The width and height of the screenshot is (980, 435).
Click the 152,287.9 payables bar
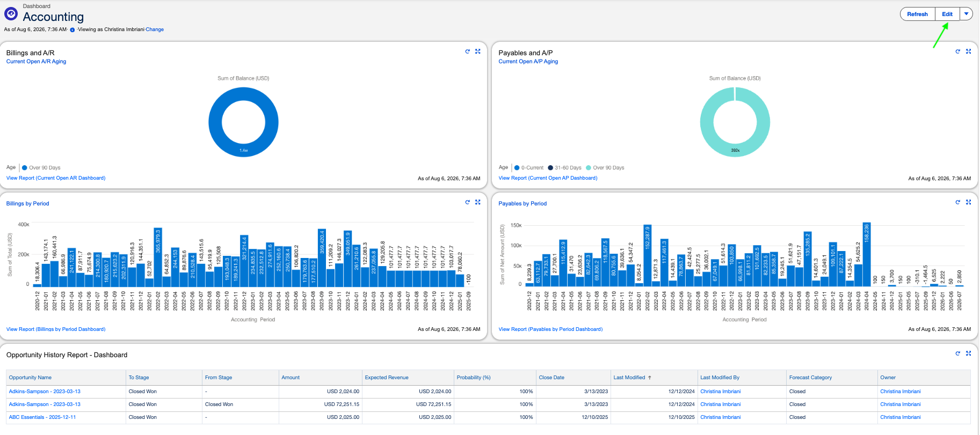point(647,255)
